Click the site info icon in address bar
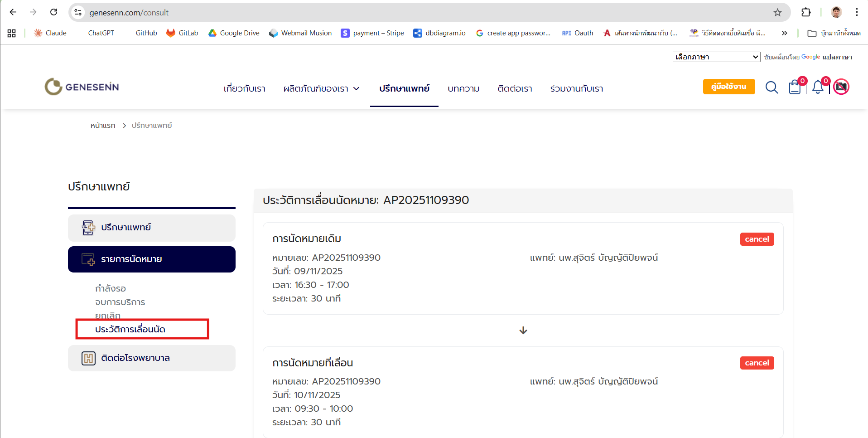Viewport: 868px width, 438px height. (x=78, y=12)
